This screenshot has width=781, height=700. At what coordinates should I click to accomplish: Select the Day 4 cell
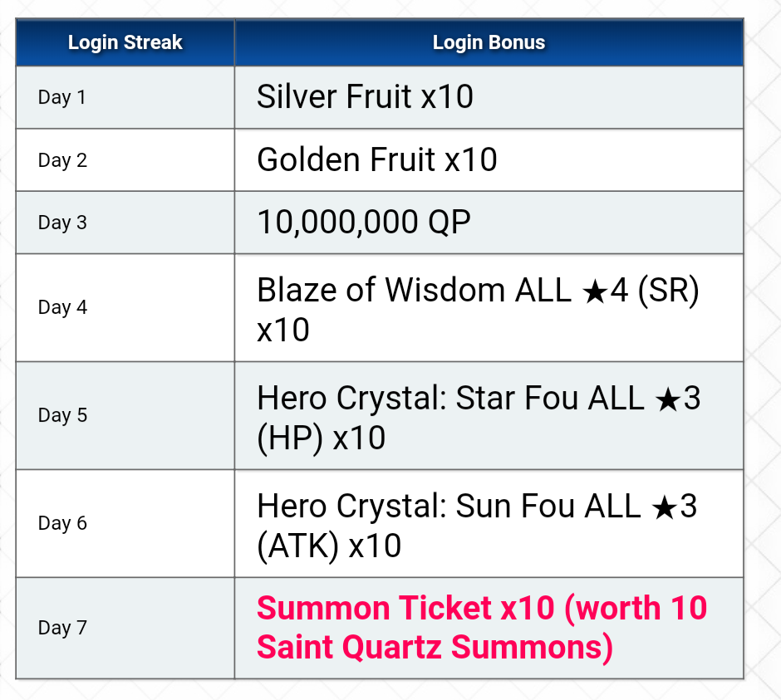62,307
